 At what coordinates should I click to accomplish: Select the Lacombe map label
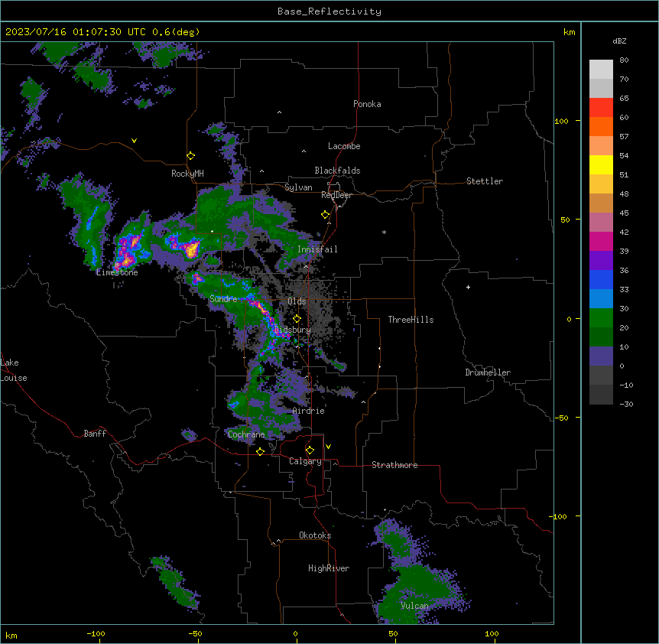[344, 146]
